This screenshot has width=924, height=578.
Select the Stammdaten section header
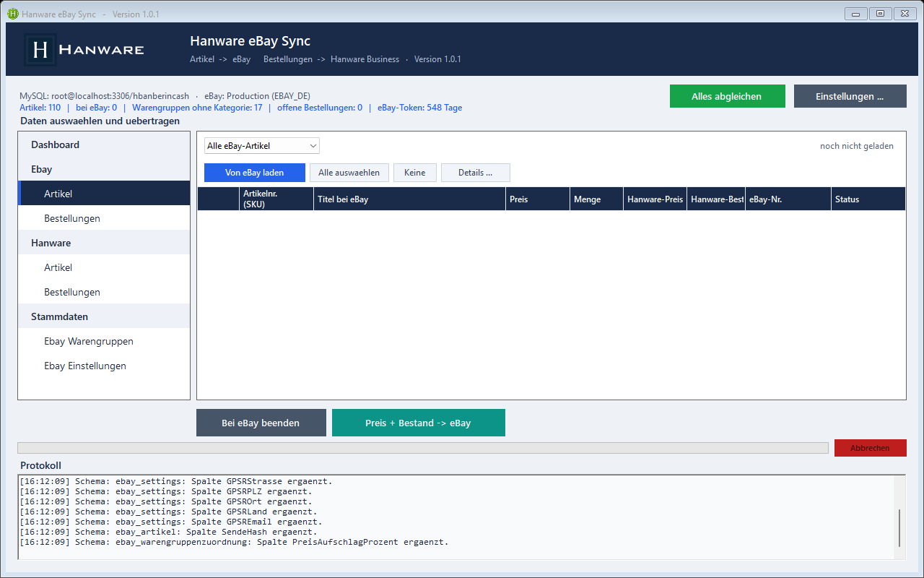point(104,316)
